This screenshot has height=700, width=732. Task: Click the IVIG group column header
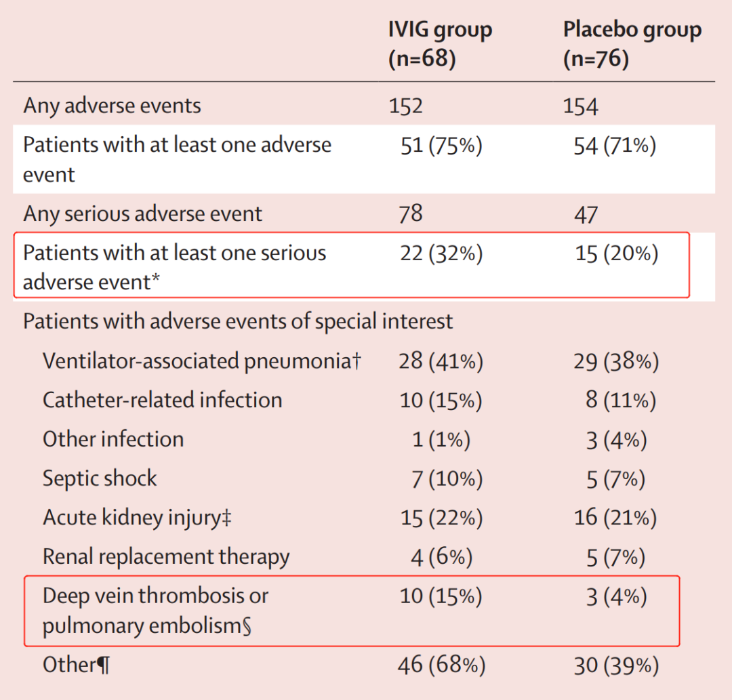439,45
